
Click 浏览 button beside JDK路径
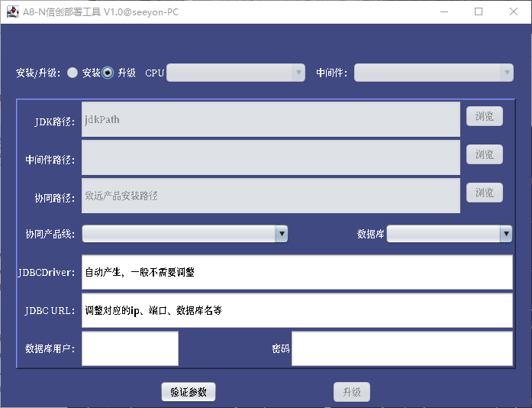click(x=484, y=117)
